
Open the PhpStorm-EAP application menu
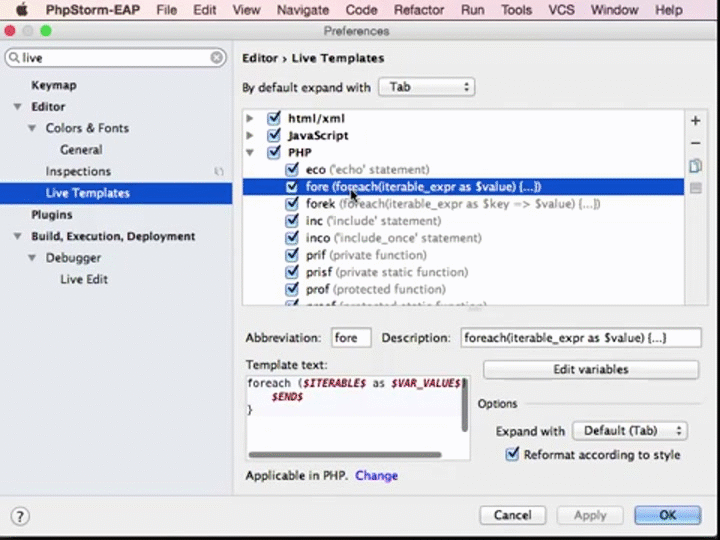click(93, 10)
